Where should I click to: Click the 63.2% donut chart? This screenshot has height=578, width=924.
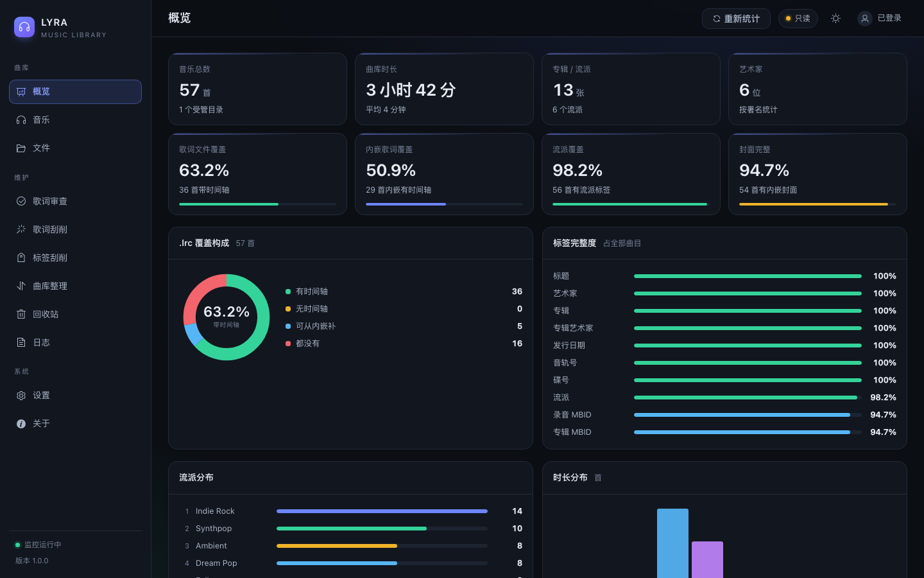pyautogui.click(x=227, y=317)
